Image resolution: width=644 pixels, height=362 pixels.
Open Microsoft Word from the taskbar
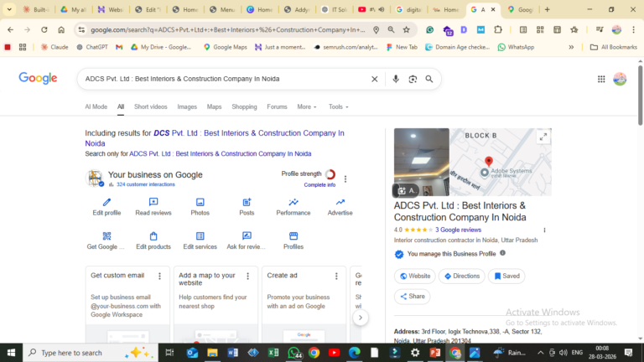(x=232, y=353)
